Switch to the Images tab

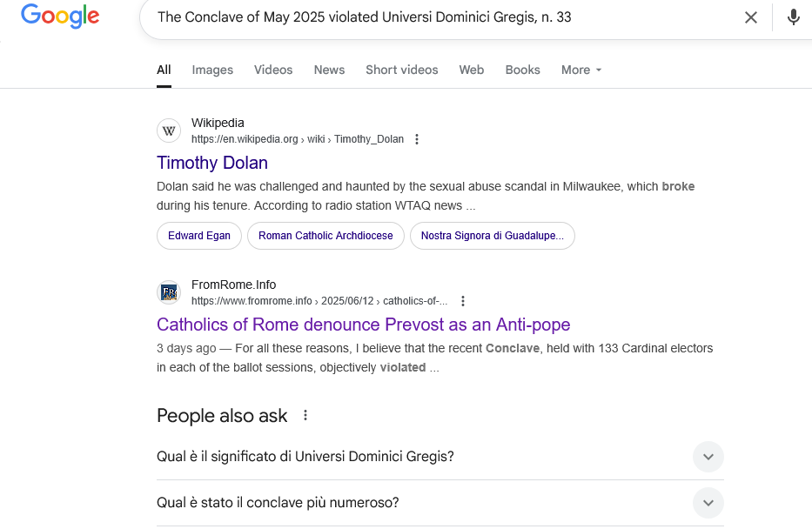coord(212,70)
